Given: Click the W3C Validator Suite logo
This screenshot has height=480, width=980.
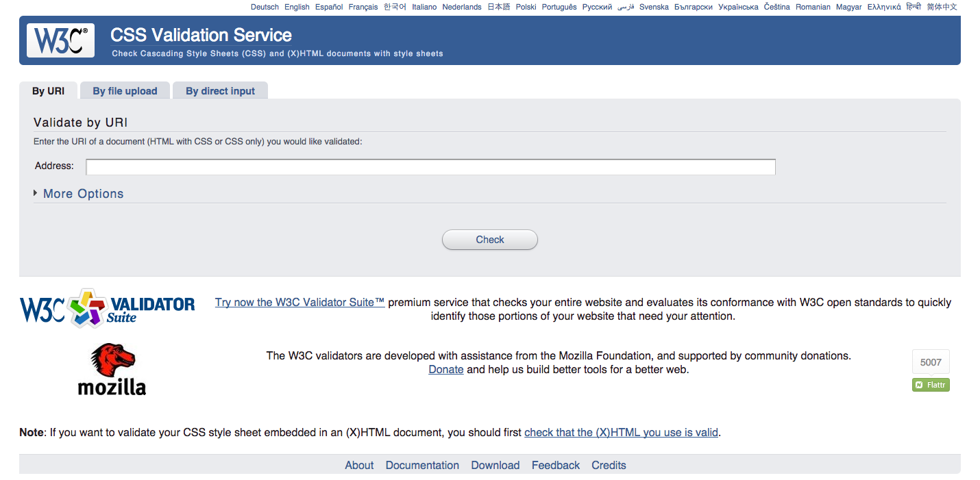Looking at the screenshot, I should (108, 308).
